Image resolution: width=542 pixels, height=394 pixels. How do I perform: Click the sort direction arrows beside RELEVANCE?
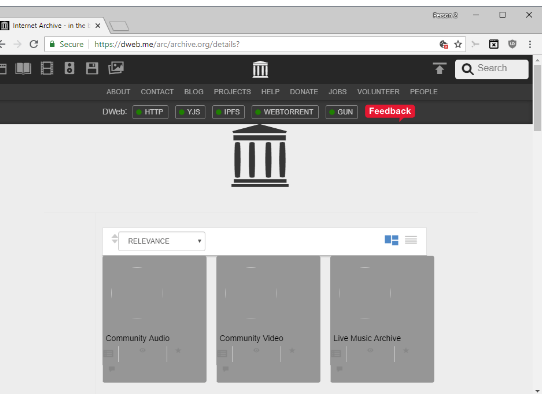(114, 239)
